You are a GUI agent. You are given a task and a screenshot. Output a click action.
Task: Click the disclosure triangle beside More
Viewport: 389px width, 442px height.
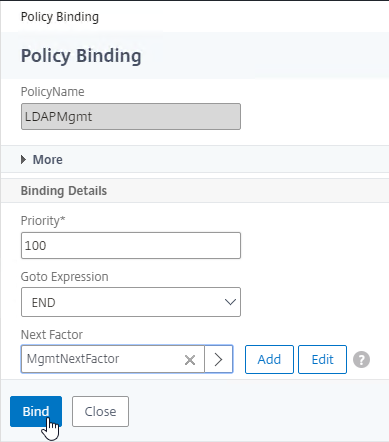click(23, 160)
